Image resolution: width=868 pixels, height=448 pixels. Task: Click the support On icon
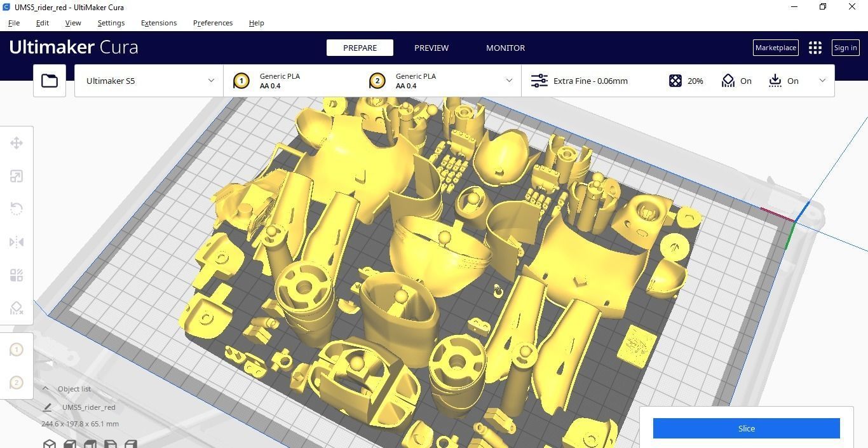click(728, 81)
